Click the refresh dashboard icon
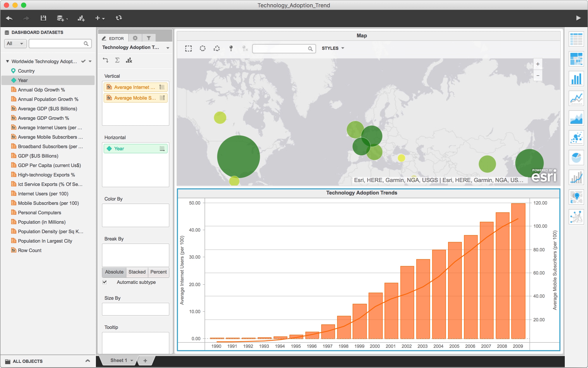The width and height of the screenshot is (588, 368). coord(119,18)
